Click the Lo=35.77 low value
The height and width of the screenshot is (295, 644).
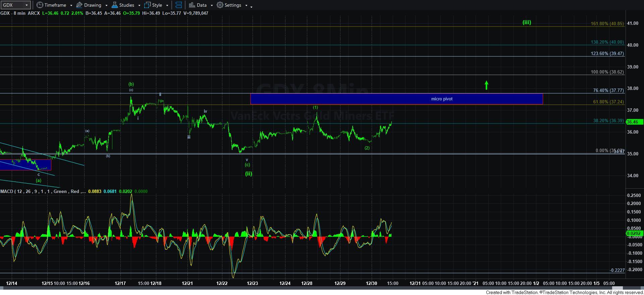pyautogui.click(x=172, y=13)
